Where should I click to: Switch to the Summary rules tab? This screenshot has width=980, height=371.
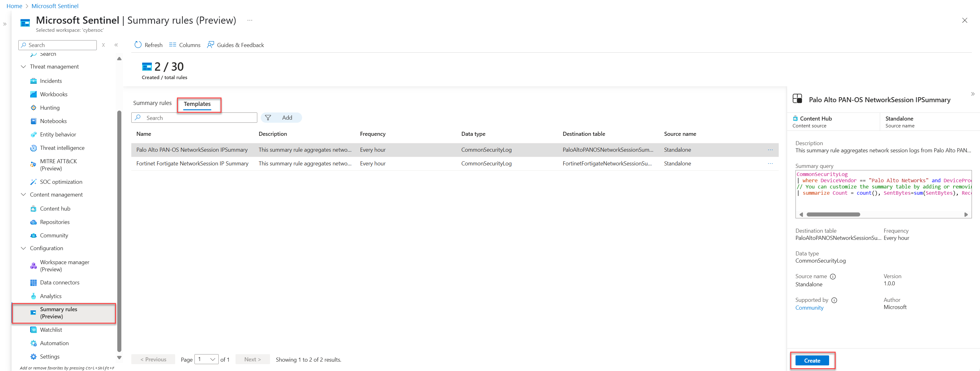152,103
